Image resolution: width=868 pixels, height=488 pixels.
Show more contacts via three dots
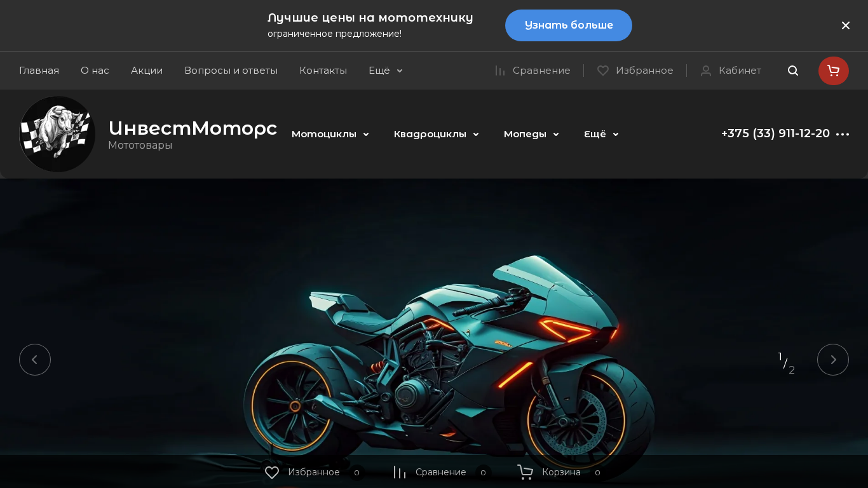point(843,134)
